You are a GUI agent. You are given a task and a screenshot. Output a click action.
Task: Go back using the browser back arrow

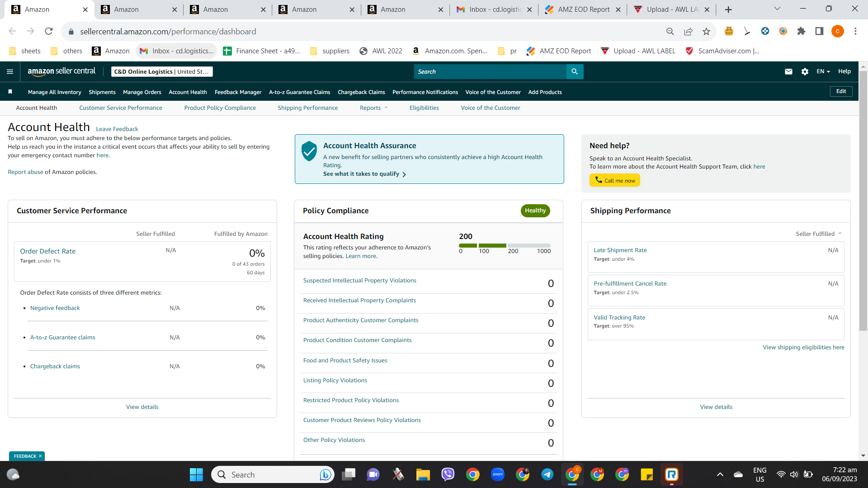point(12,31)
